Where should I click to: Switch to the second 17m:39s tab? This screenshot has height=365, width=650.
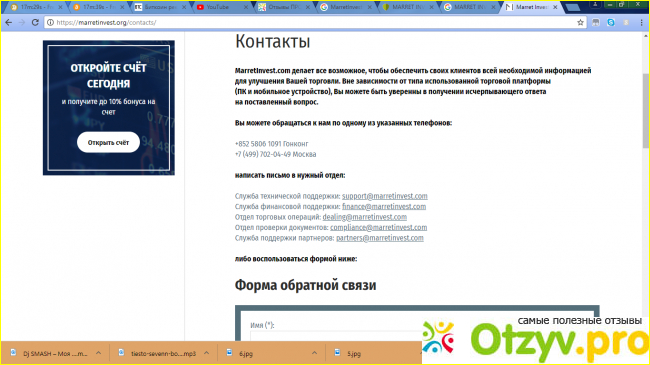(99, 7)
